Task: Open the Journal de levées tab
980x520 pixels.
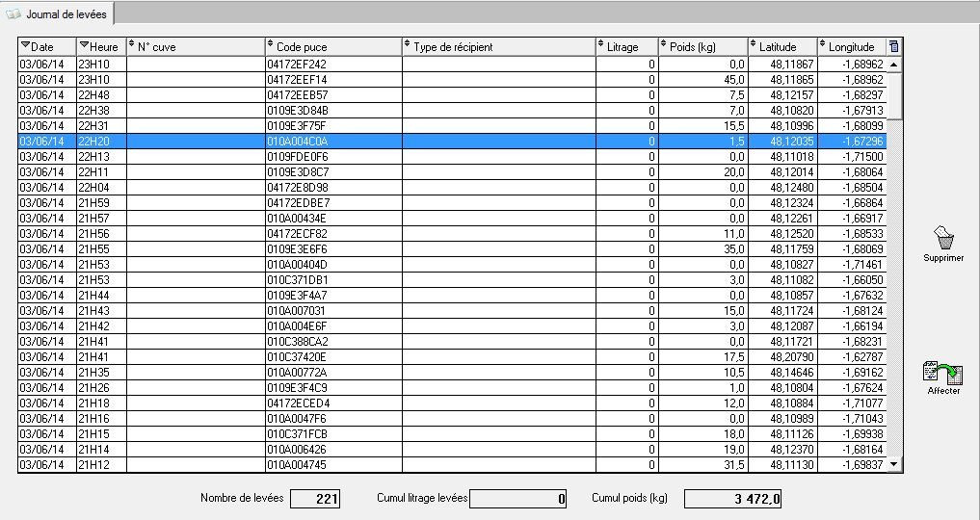Action: tap(66, 13)
